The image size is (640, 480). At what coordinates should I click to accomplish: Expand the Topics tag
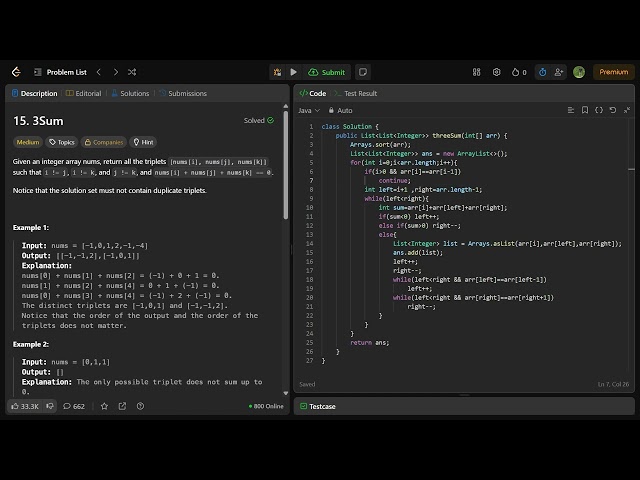click(x=62, y=142)
